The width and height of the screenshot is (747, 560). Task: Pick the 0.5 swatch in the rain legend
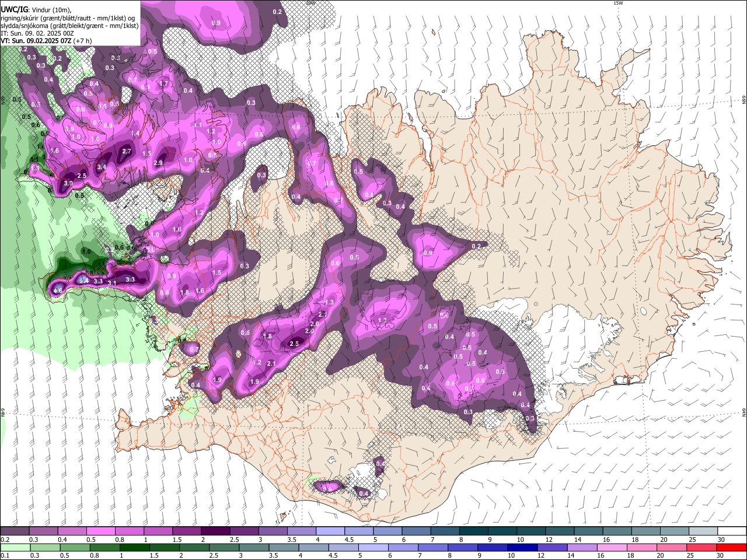[75, 547]
